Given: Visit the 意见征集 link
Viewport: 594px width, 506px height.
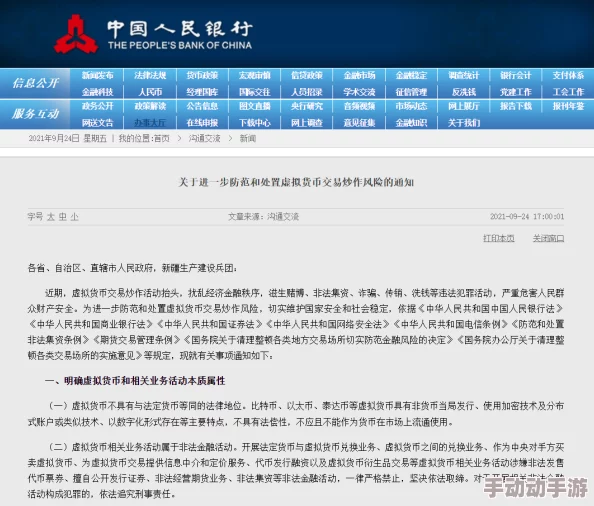Looking at the screenshot, I should (359, 122).
